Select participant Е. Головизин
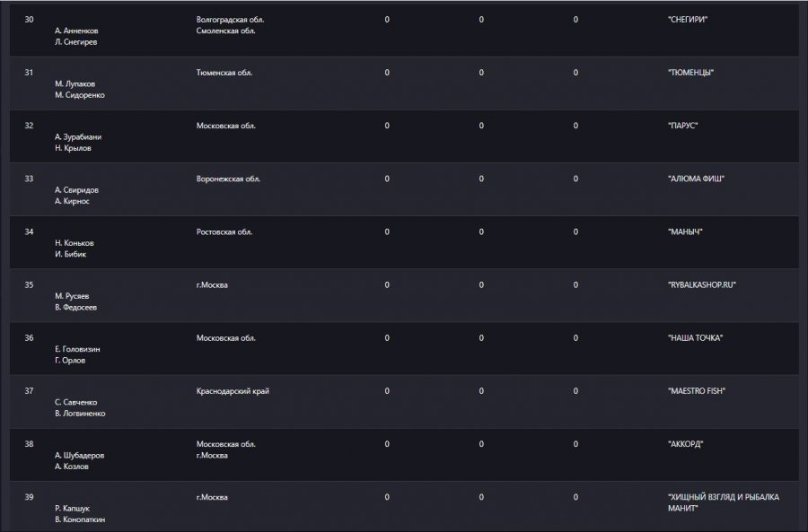The width and height of the screenshot is (808, 532). pos(77,349)
